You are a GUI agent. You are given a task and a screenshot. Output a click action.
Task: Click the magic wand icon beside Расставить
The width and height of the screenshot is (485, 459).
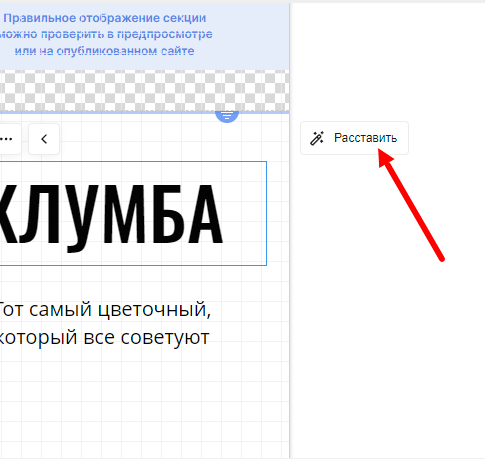[x=317, y=138]
